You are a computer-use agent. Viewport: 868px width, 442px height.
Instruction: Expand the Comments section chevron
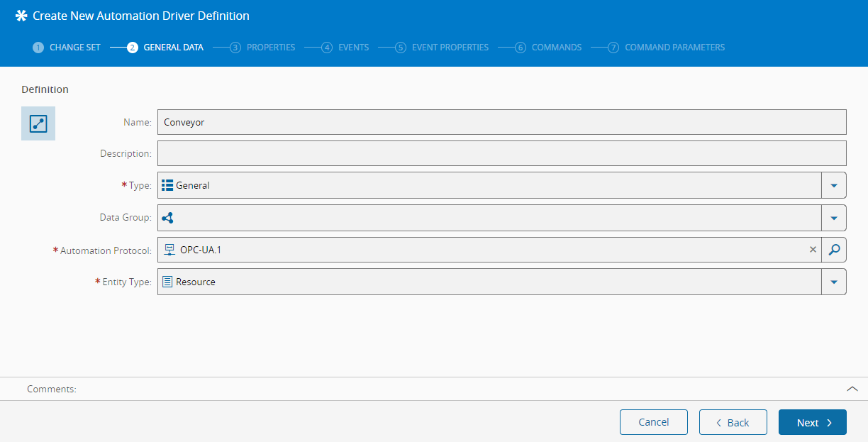click(852, 389)
